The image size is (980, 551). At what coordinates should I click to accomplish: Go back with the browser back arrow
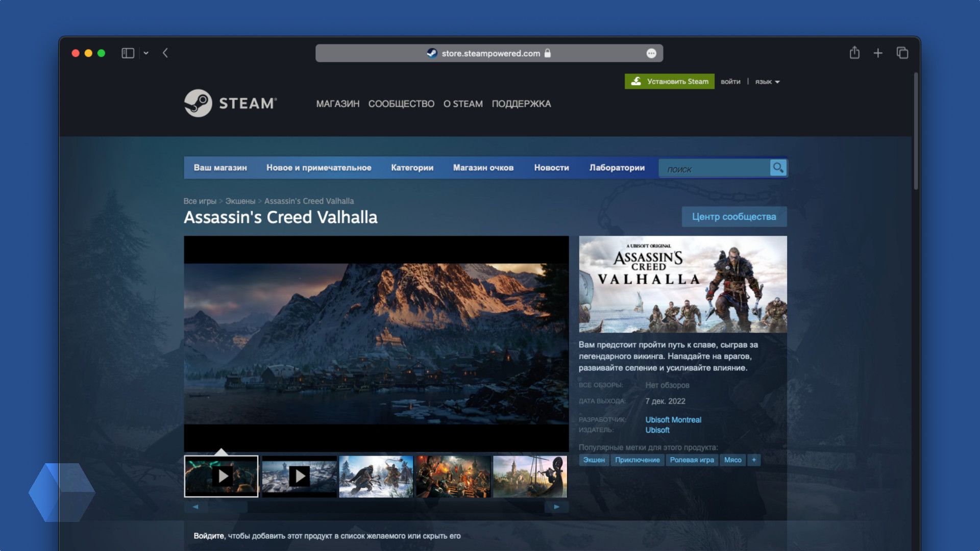coord(165,53)
